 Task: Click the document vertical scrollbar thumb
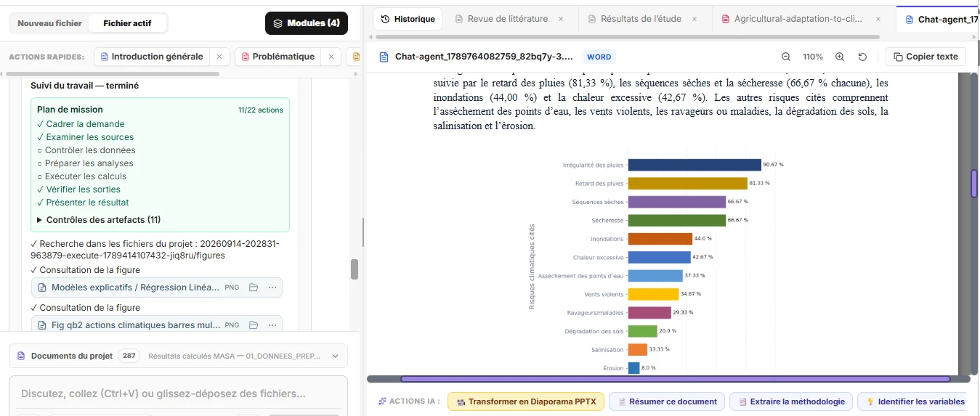pos(975,184)
